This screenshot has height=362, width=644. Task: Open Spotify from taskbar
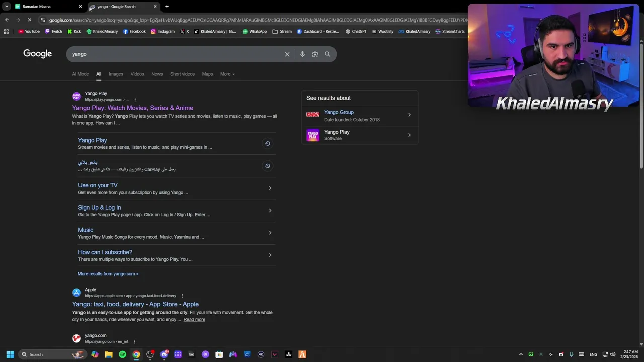122,354
